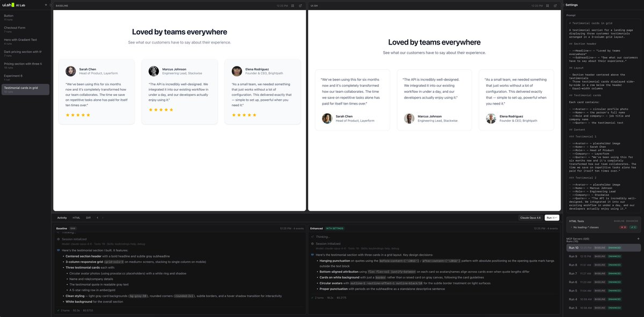Click Elena Rodriguez's avatar in UI.SH preview
This screenshot has height=317, width=644.
492,119
